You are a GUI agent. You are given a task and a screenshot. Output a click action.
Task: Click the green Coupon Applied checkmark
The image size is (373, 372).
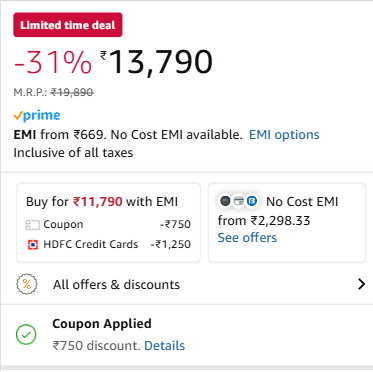point(26,334)
